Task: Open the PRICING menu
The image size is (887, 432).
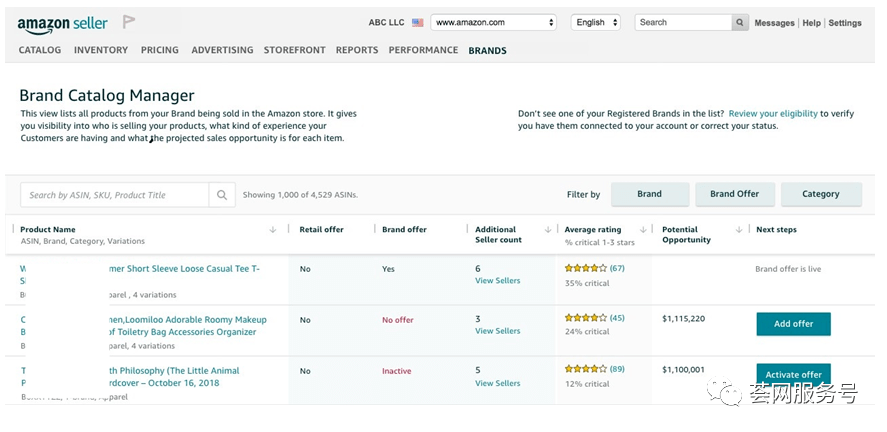Action: click(x=160, y=50)
